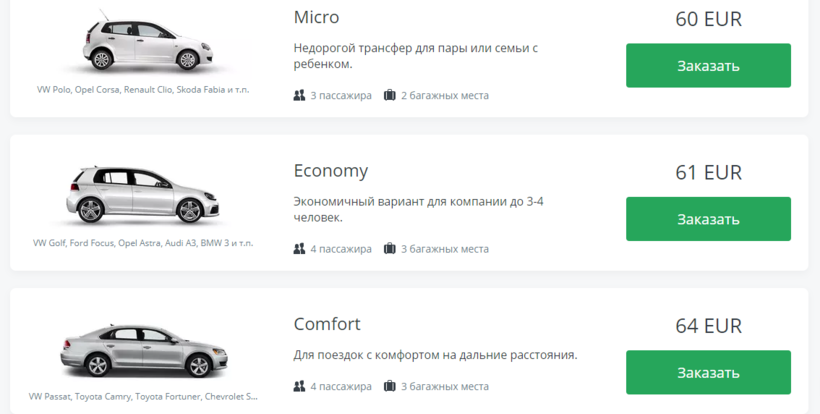Click passengers icon in Economy card
Image resolution: width=820 pixels, height=414 pixels.
pos(299,248)
